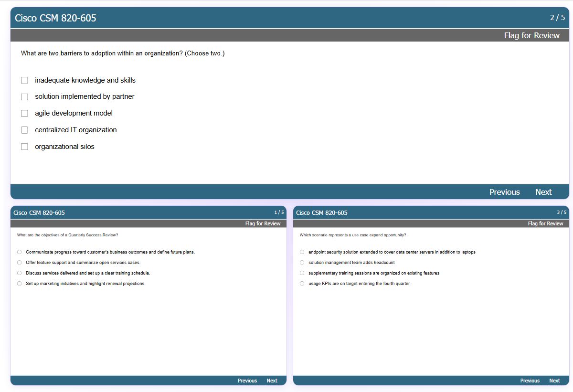Click Next in the 3 / 5 panel
Image resolution: width=573 pixels, height=392 pixels.
click(x=554, y=381)
